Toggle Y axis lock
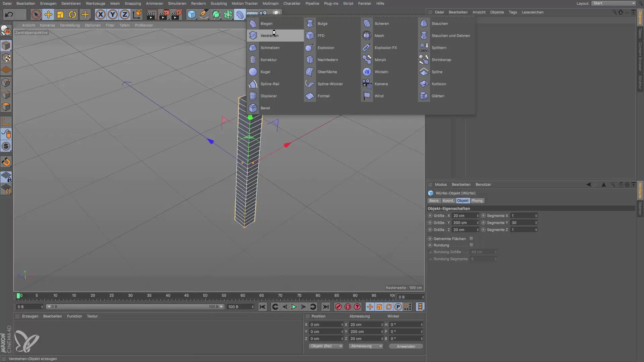The height and width of the screenshot is (362, 644). coord(113,14)
